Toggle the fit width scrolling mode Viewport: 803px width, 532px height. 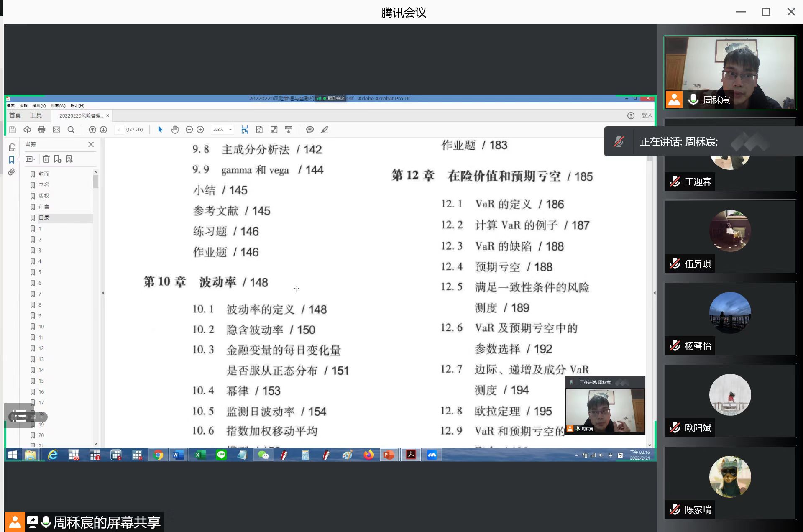[245, 130]
